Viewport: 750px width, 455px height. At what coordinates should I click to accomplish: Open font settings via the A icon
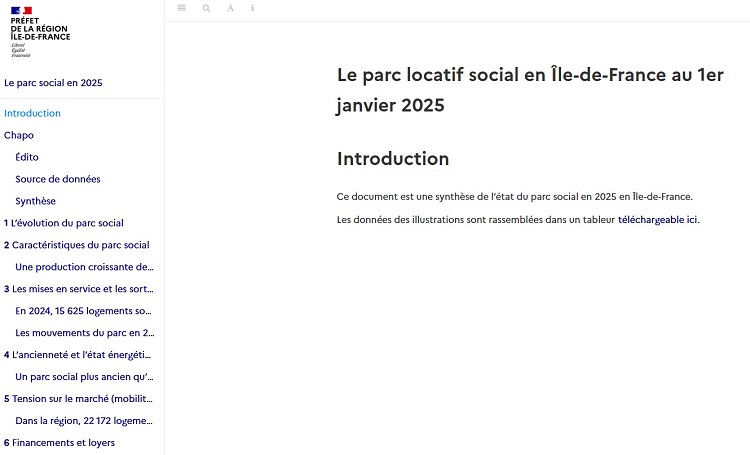(x=230, y=8)
